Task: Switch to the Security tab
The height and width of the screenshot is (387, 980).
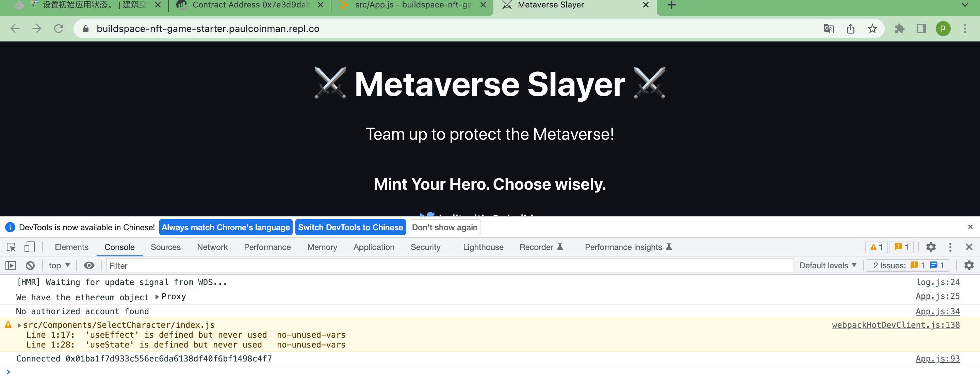Action: click(x=425, y=247)
